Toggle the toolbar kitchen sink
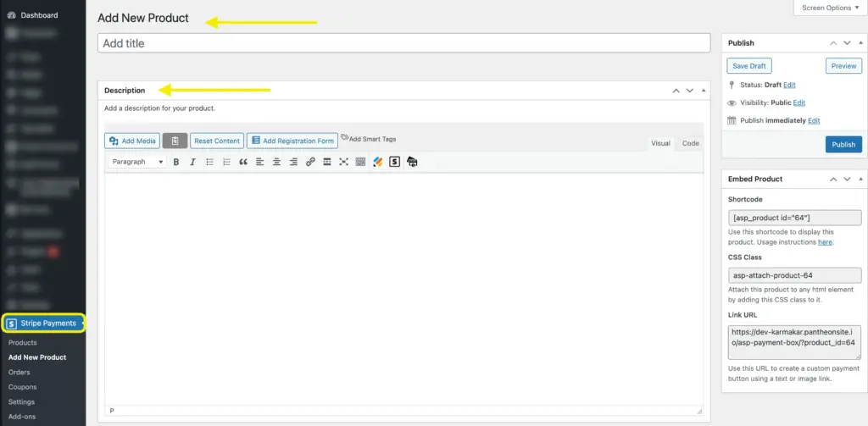 pos(360,162)
